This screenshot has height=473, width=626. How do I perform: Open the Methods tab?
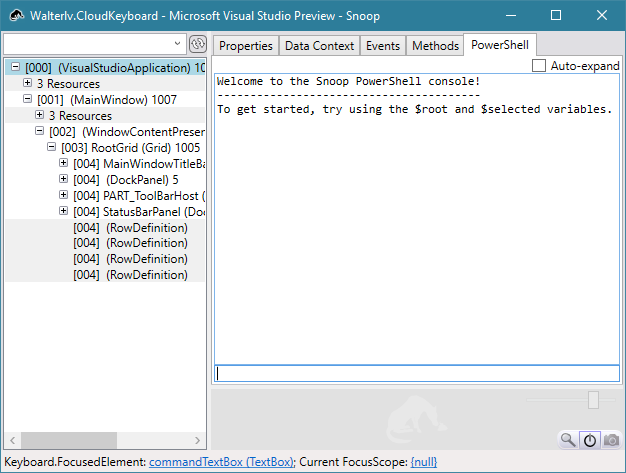point(435,46)
